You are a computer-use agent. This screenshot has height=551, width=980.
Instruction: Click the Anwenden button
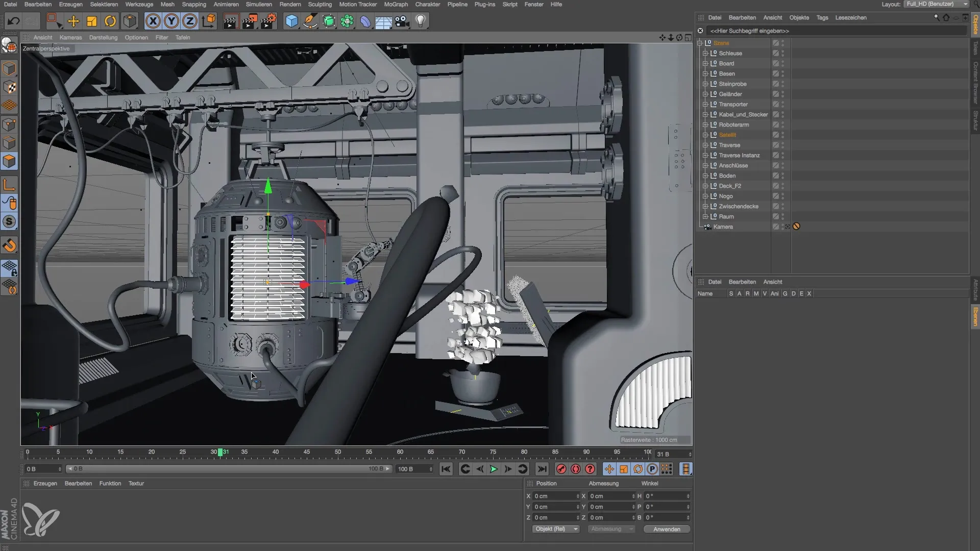667,529
